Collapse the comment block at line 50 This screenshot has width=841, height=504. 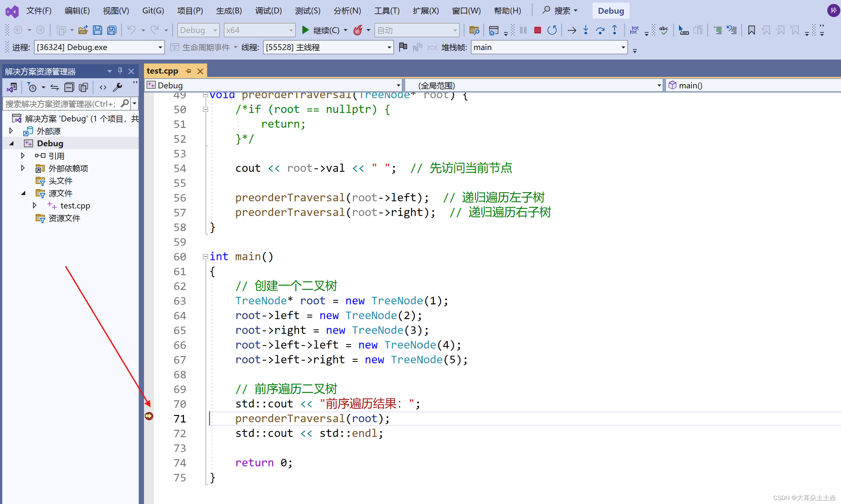[205, 109]
